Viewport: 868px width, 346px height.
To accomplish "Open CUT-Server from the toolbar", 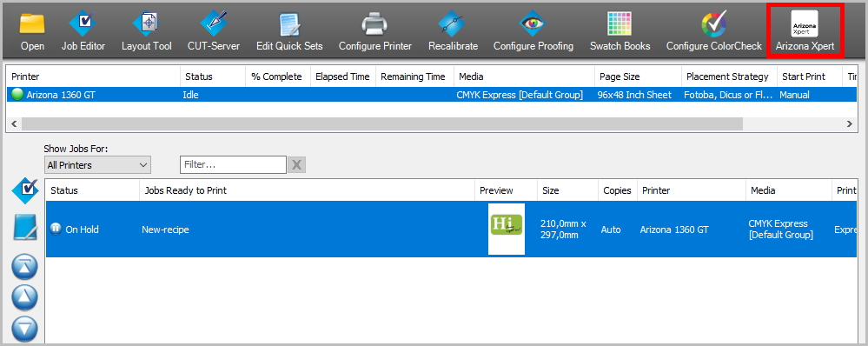I will 213,31.
